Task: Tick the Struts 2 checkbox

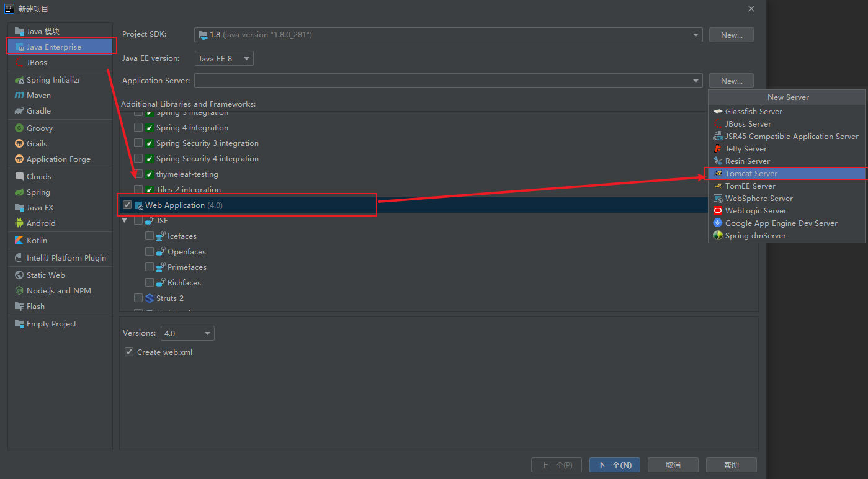Action: tap(138, 298)
